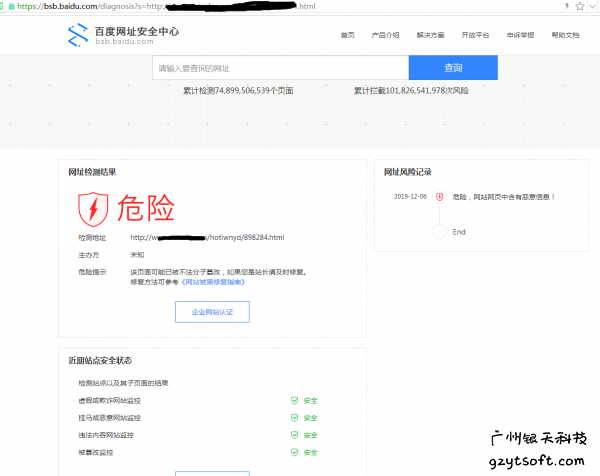
Task: Click the 近期站点安全状态 section heading
Action: 100,360
